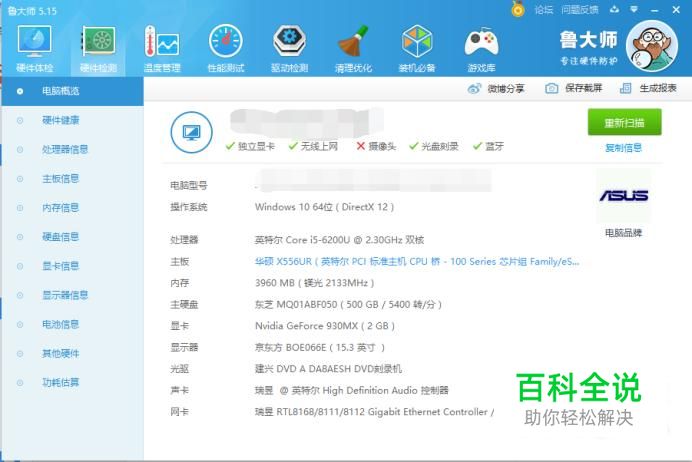
Task: Click the camera icon beside 保存截屏
Action: coord(552,88)
